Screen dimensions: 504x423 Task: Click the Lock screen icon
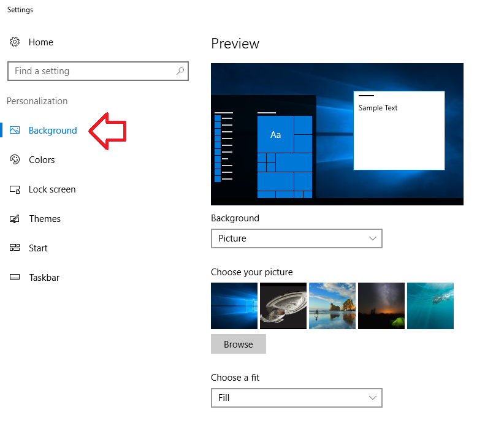(15, 189)
